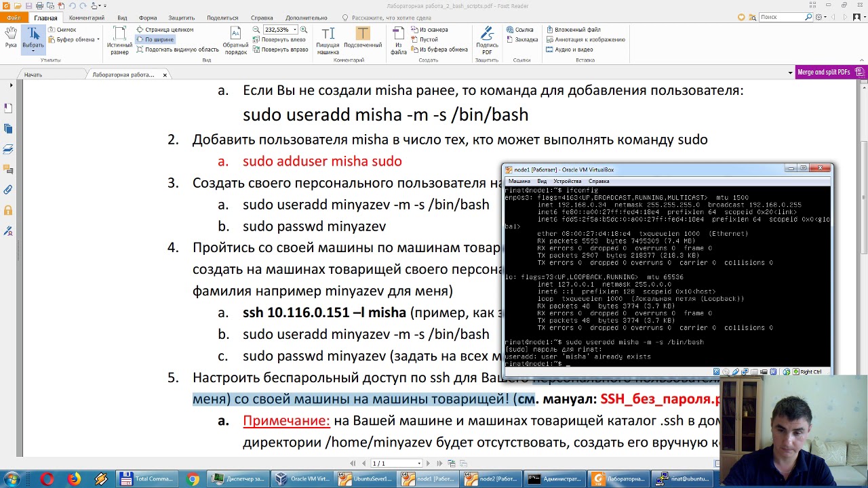This screenshot has height=488, width=868.
Task: Toggle Страница целиком full-page view
Action: coord(165,30)
